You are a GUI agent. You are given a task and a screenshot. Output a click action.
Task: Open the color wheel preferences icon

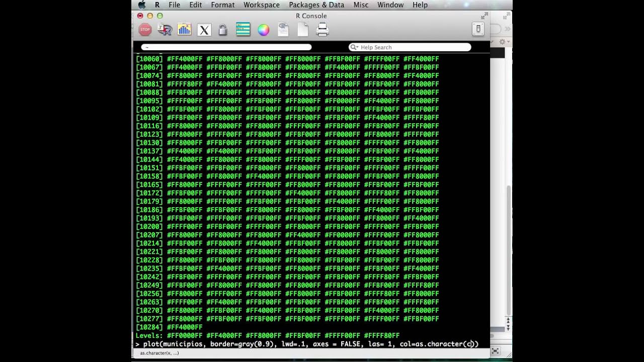264,30
